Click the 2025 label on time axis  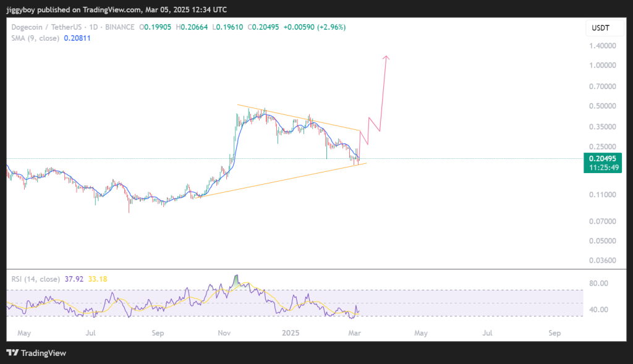tap(291, 333)
